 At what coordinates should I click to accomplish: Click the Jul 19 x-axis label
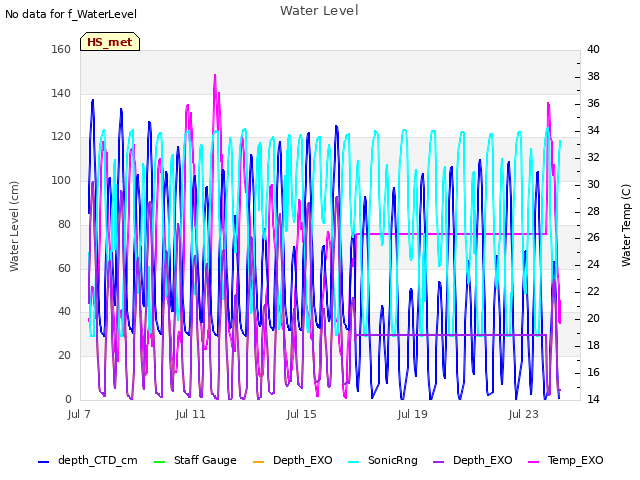point(412,414)
